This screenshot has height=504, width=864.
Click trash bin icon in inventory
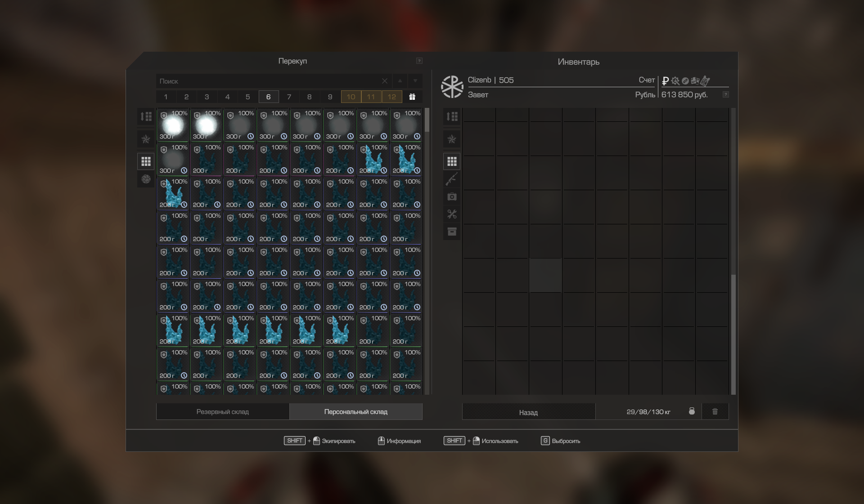715,411
